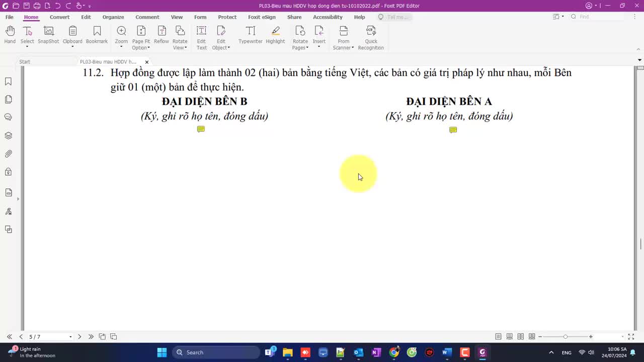Switch to the Convert tab
This screenshot has height=362, width=644.
click(59, 17)
